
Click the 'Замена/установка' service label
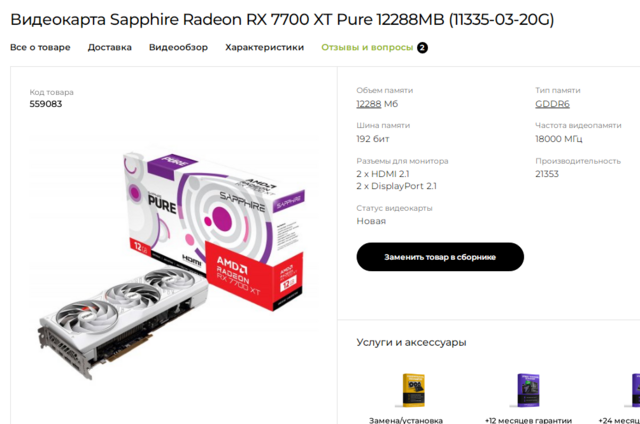point(406,420)
